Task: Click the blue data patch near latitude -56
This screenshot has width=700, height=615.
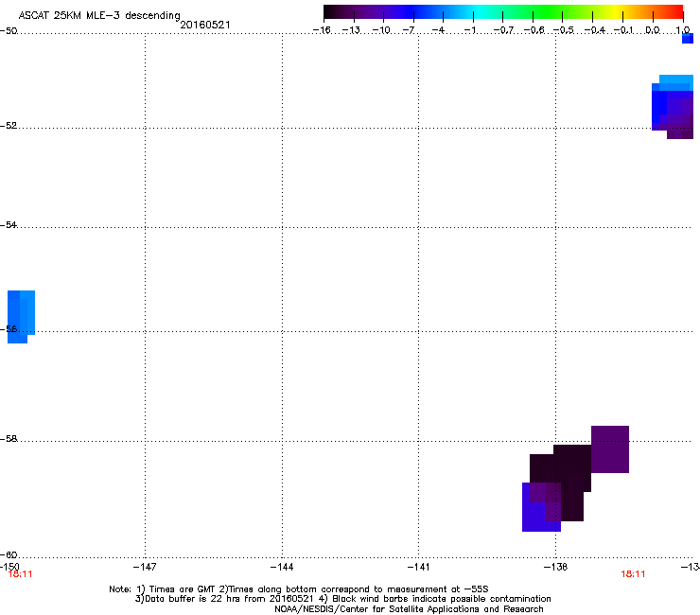Action: (x=20, y=316)
